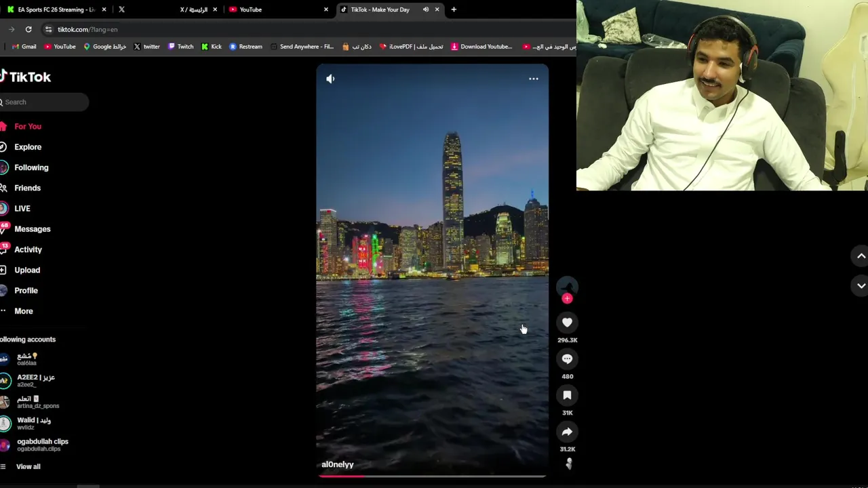Switch to EA Sports FC 26 Streaming tab
This screenshot has width=868, height=488.
[56, 9]
